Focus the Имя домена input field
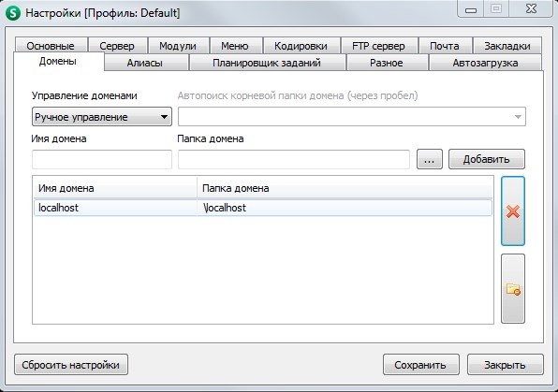The image size is (558, 392). coord(102,159)
